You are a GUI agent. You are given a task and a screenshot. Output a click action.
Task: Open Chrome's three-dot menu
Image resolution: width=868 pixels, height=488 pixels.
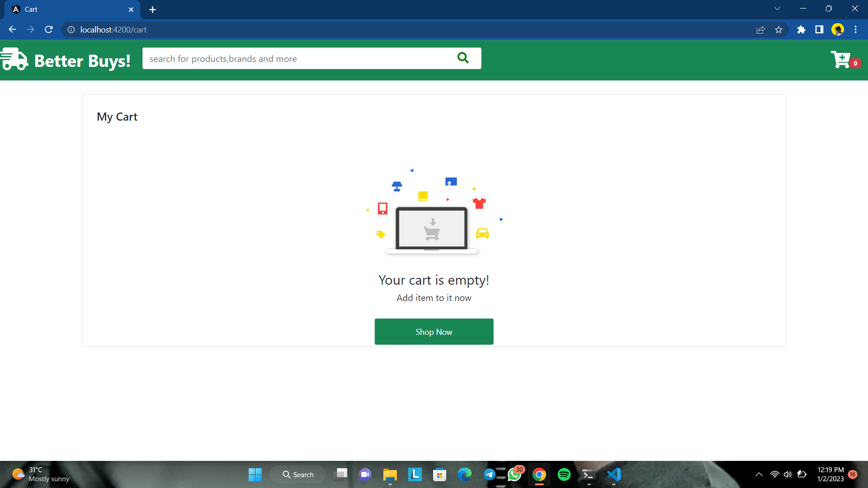[855, 29]
